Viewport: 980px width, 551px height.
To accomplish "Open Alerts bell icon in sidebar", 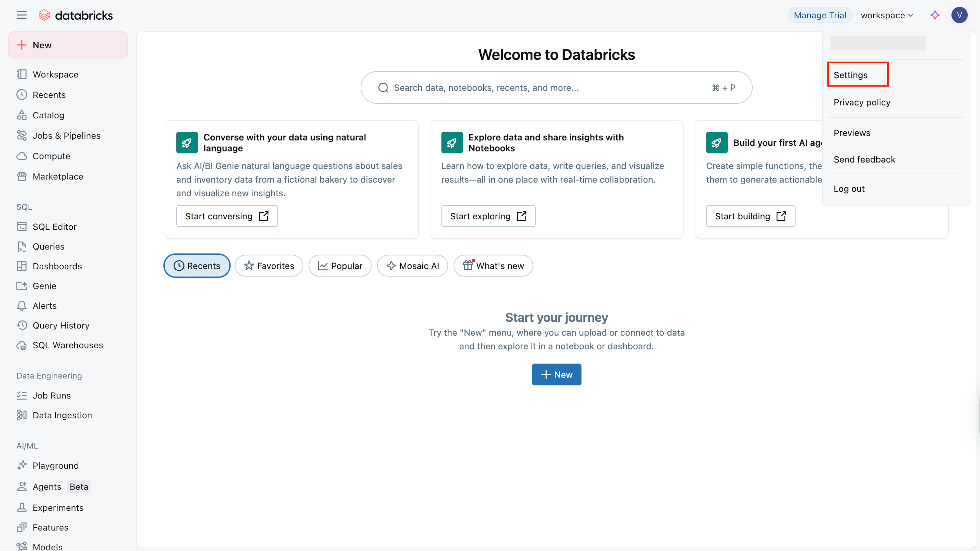I will [22, 306].
